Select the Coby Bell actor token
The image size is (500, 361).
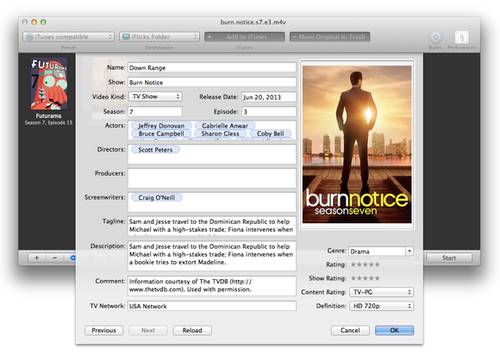[270, 134]
